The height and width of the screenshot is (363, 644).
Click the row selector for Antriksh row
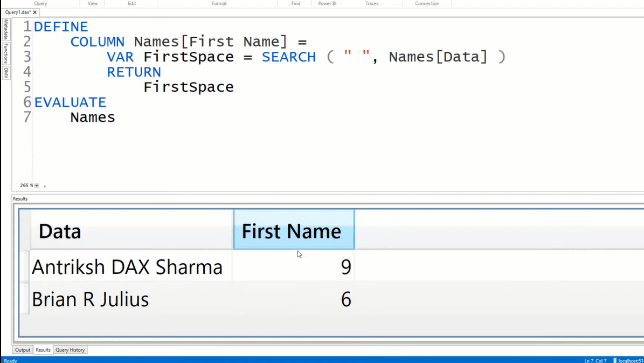(x=25, y=267)
